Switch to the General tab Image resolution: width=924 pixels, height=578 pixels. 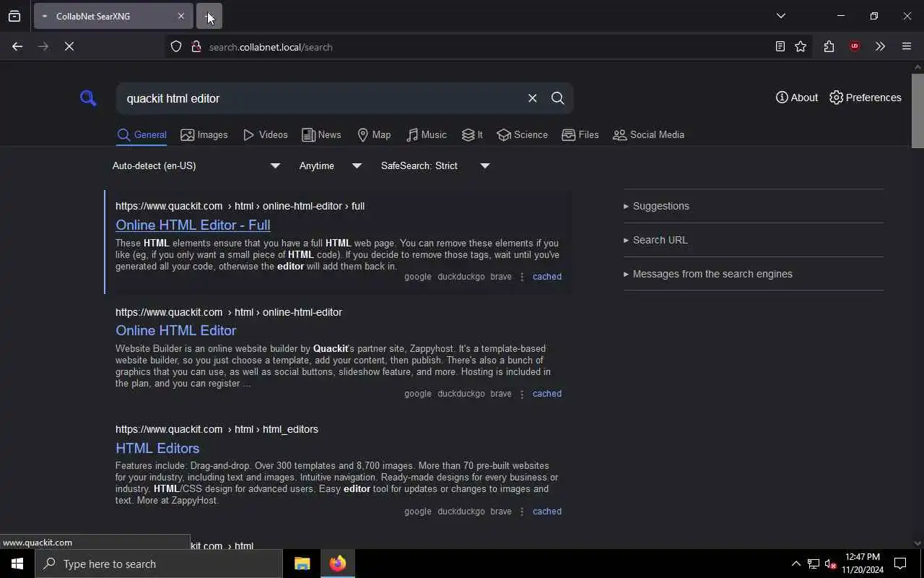[x=141, y=135]
